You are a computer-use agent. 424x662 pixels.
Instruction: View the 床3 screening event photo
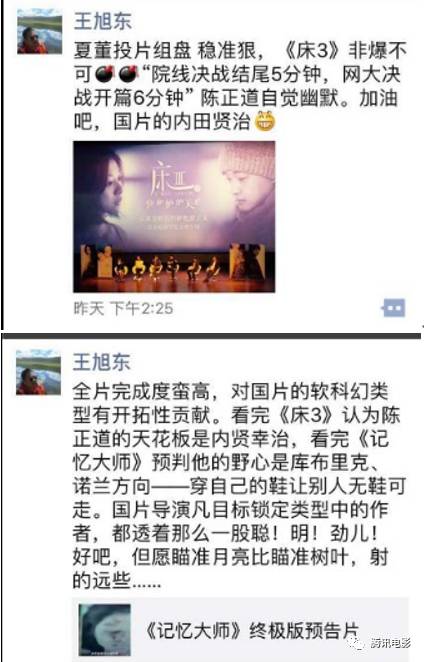(174, 217)
